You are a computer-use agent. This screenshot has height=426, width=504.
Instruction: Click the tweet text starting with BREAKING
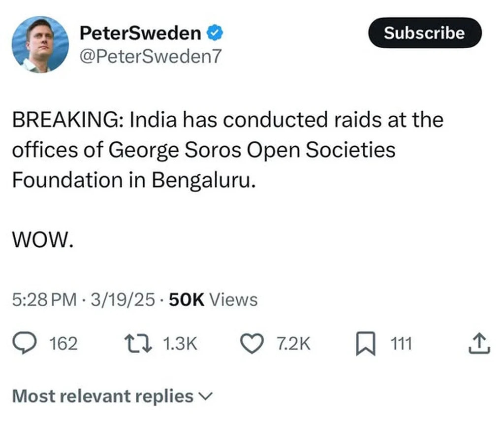(226, 150)
